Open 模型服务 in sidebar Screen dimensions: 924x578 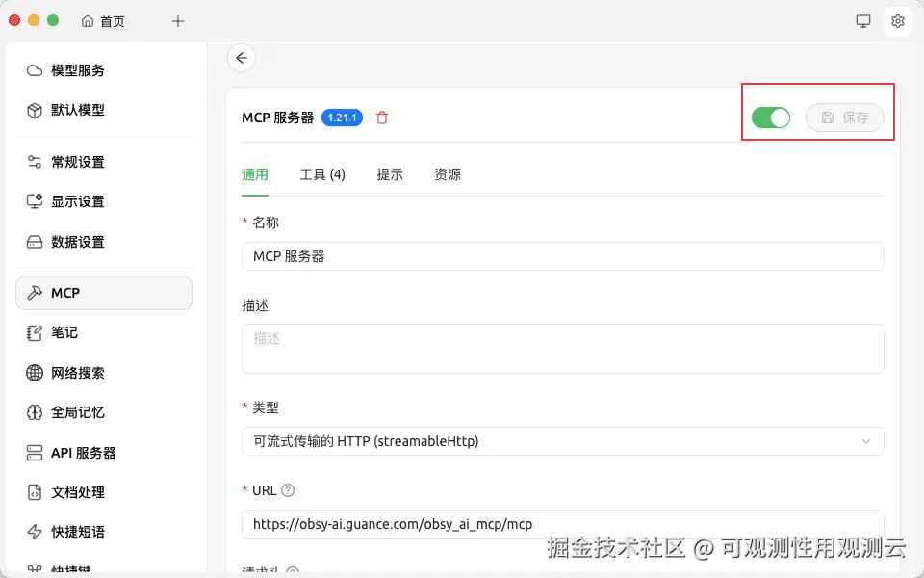(x=104, y=70)
